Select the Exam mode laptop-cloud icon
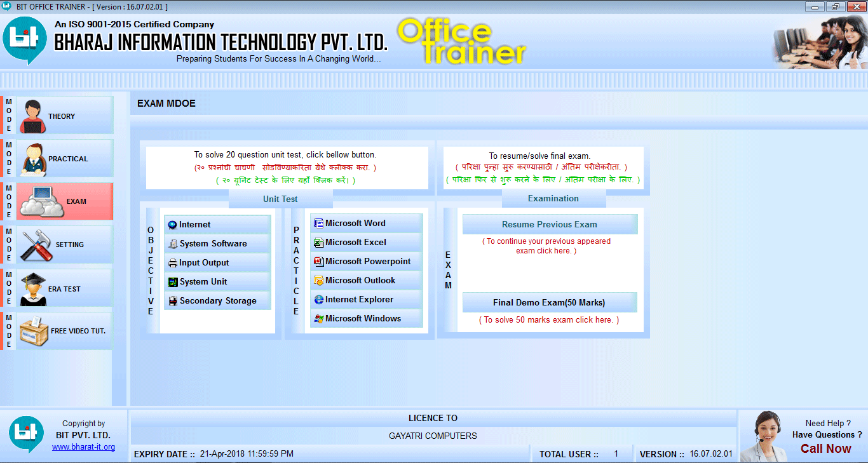868x463 pixels. click(x=42, y=202)
